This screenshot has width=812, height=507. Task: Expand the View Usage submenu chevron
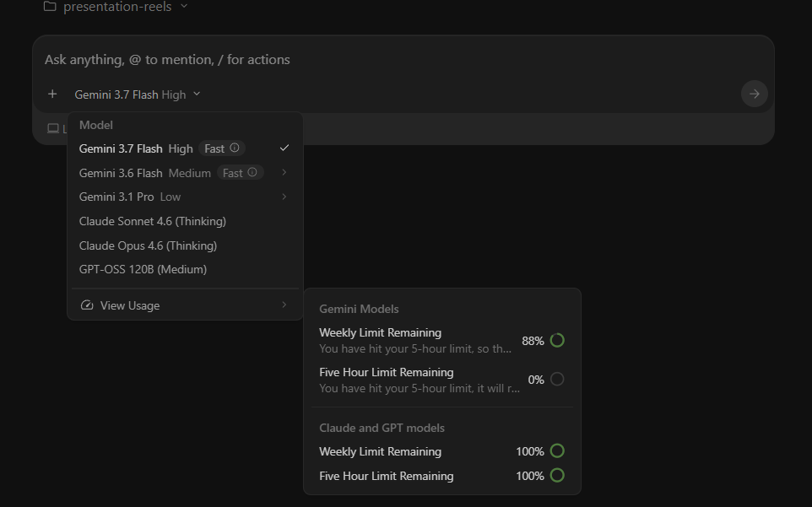point(284,305)
